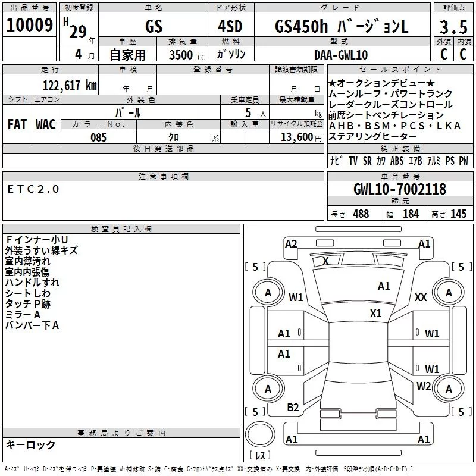Image resolution: width=476 pixels, height=476 pixels.
Task: Click chassis number GWL10-7002118
Action: click(x=400, y=189)
